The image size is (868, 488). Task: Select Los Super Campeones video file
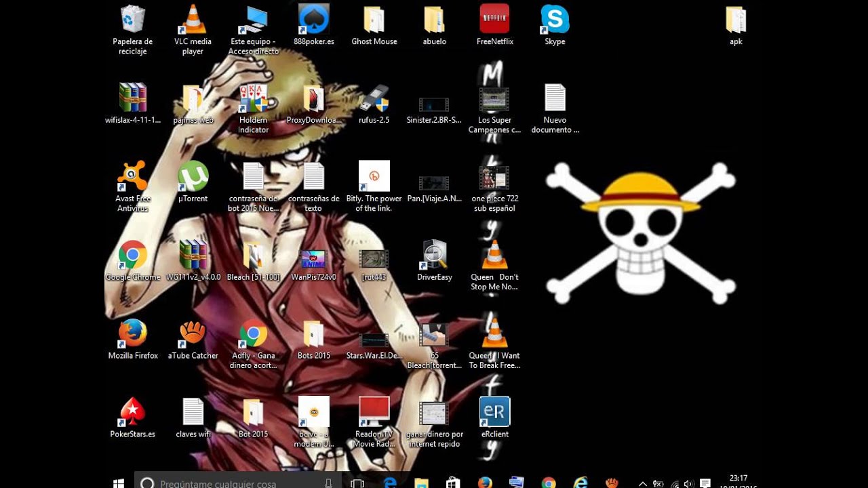(494, 108)
